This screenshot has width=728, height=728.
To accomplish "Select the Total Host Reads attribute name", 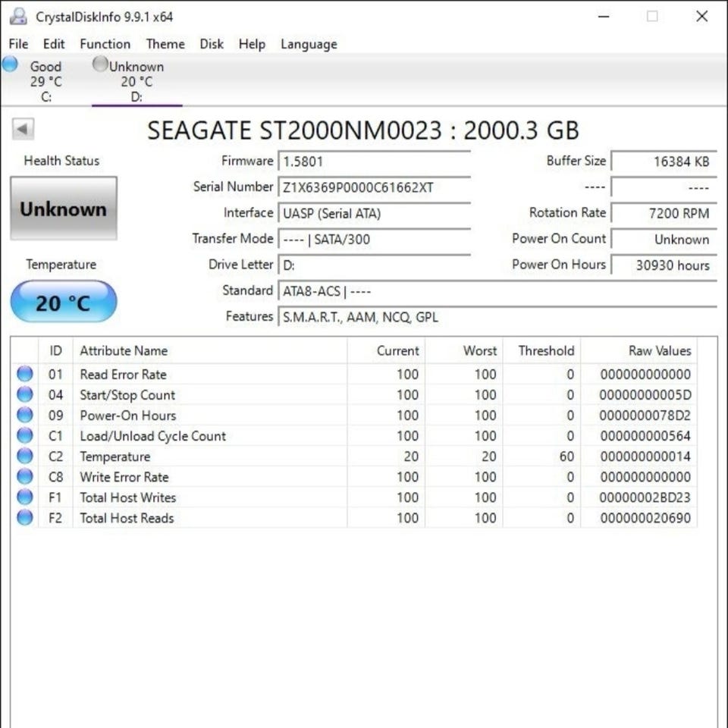I will [127, 518].
